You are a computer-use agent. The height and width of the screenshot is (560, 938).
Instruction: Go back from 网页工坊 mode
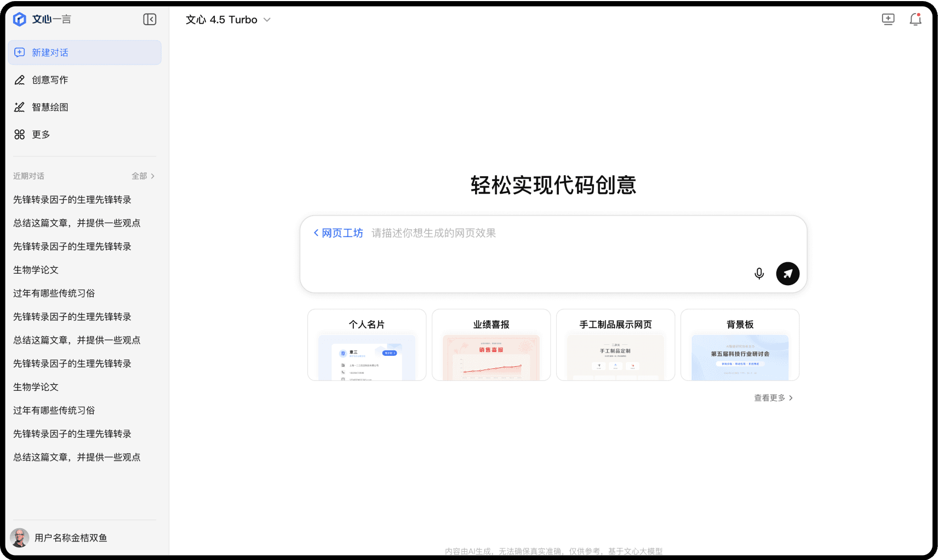coord(338,233)
